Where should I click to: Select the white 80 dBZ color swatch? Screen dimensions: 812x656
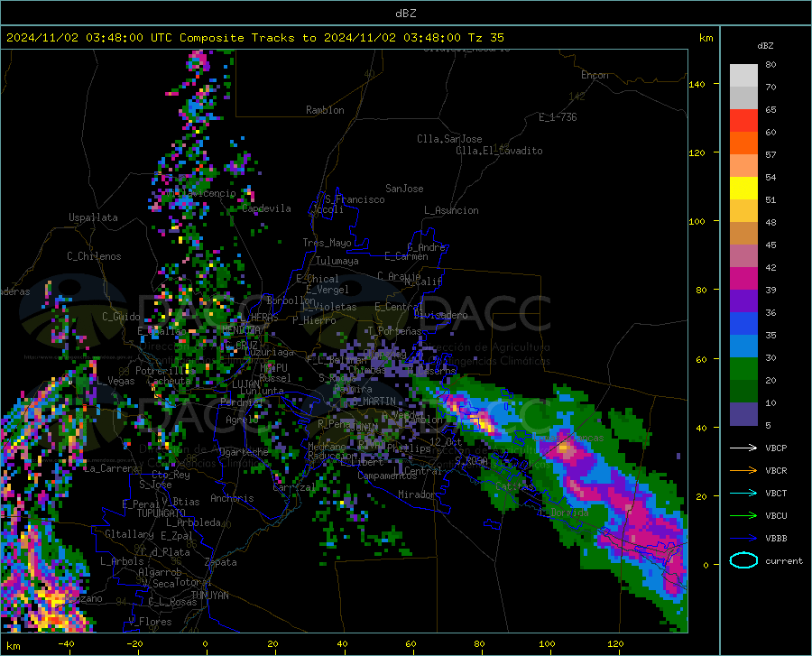(743, 76)
